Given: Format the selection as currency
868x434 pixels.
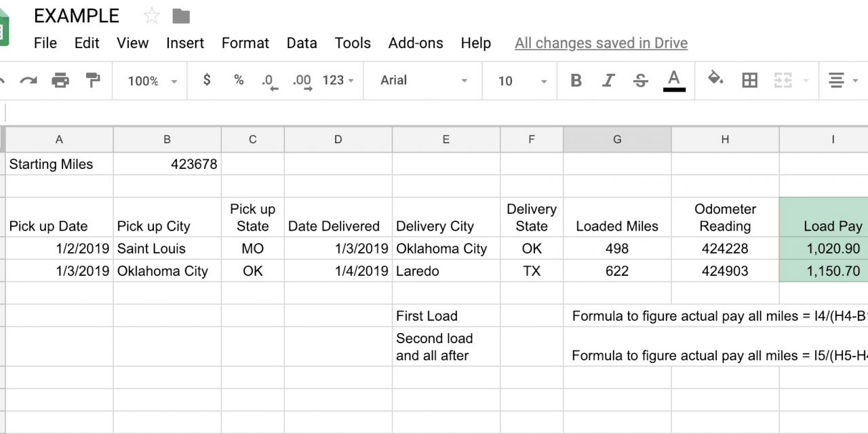Looking at the screenshot, I should click(207, 80).
